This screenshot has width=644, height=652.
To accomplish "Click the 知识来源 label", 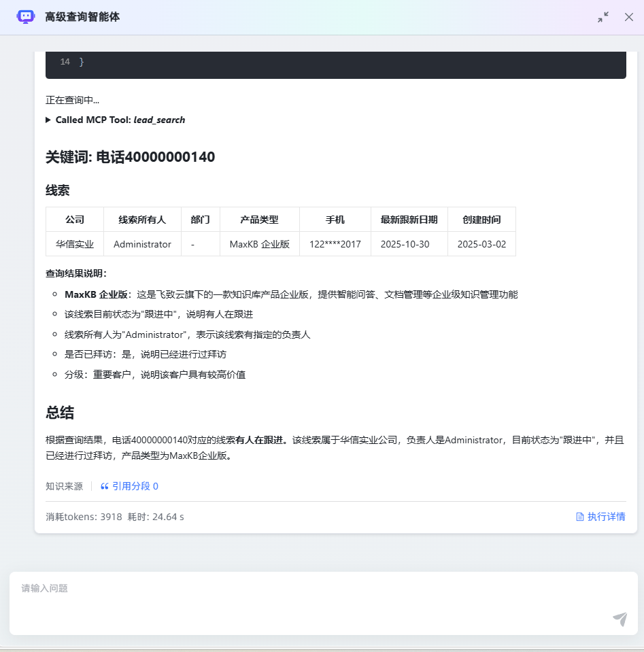I will [x=64, y=486].
